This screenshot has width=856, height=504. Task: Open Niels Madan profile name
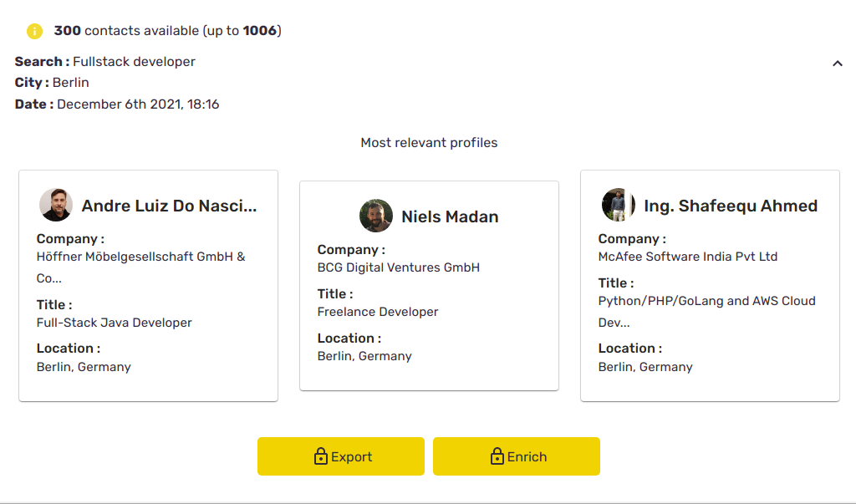coord(450,216)
